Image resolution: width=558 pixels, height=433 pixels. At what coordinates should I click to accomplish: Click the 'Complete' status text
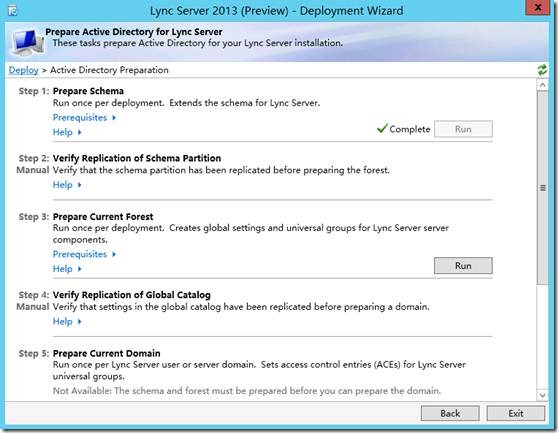pos(410,129)
